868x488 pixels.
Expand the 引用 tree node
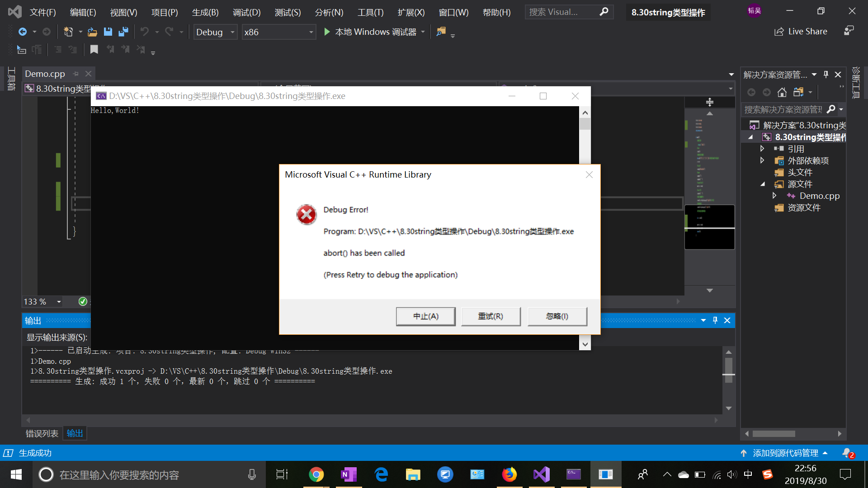[762, 149]
